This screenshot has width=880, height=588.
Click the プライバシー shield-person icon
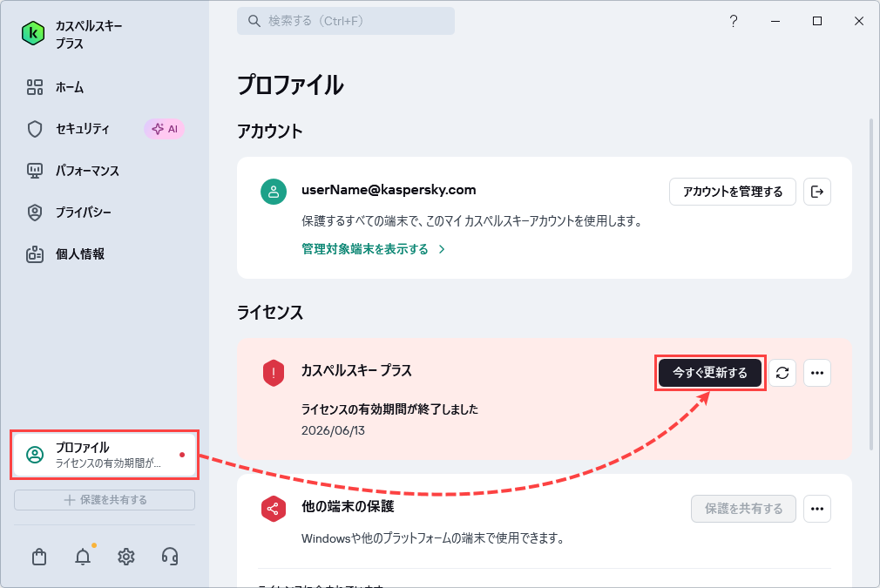35,213
